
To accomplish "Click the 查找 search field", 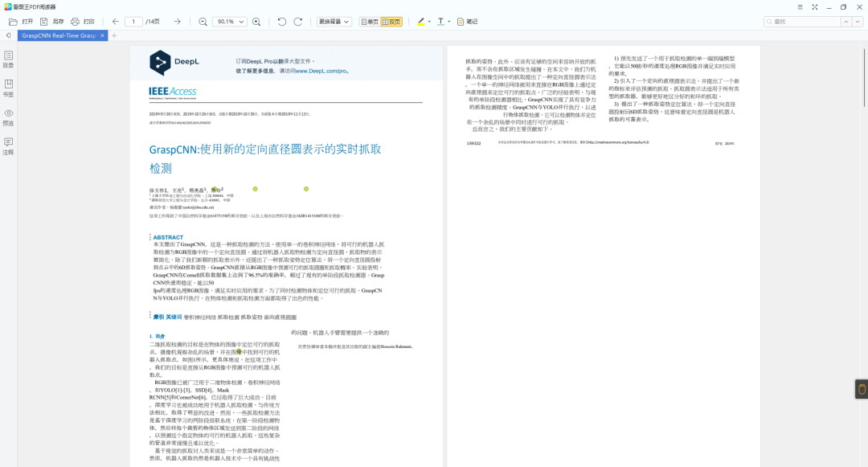I will [802, 22].
